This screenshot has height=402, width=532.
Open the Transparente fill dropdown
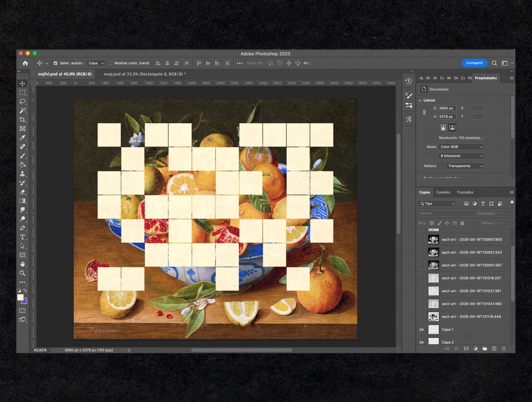tap(465, 166)
